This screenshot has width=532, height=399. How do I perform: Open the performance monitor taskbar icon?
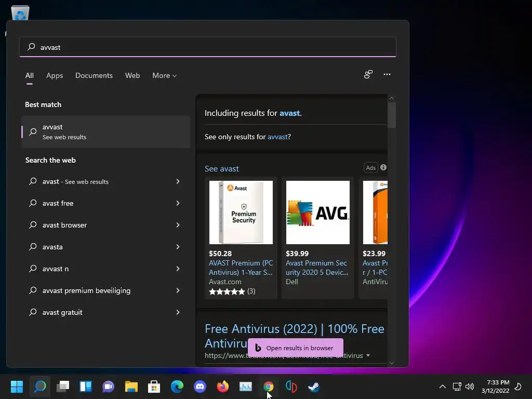coord(246,387)
